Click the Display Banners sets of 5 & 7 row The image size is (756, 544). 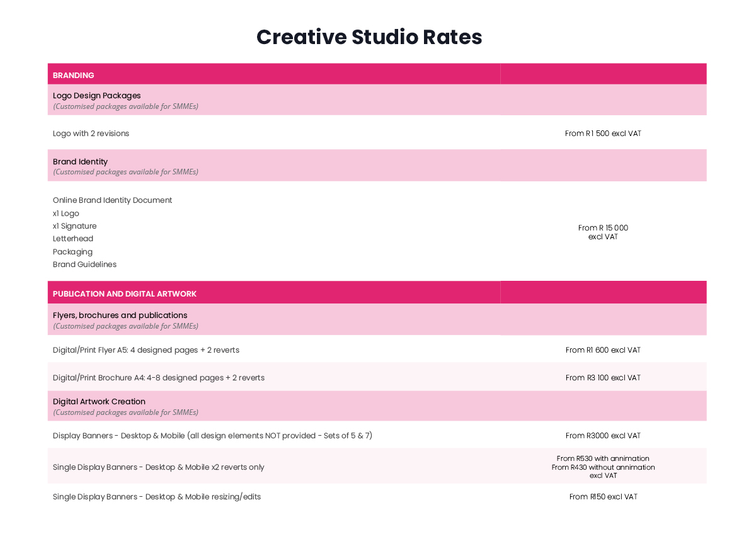pos(377,435)
